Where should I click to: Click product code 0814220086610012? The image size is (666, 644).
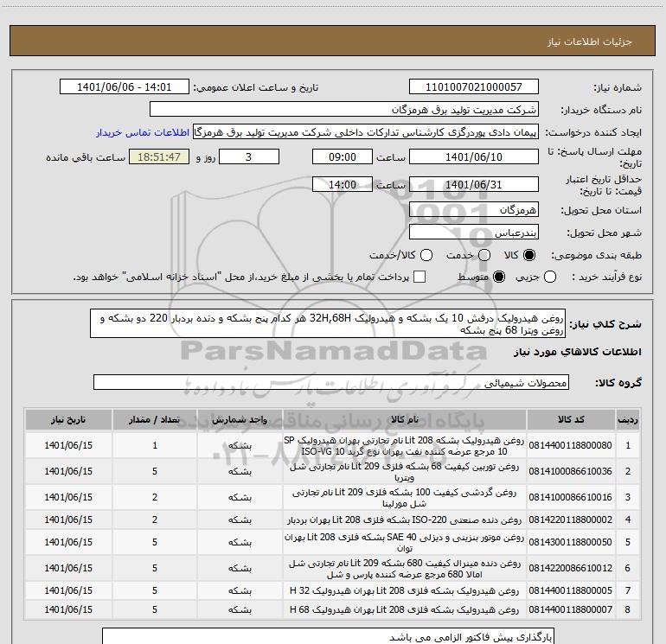571,568
